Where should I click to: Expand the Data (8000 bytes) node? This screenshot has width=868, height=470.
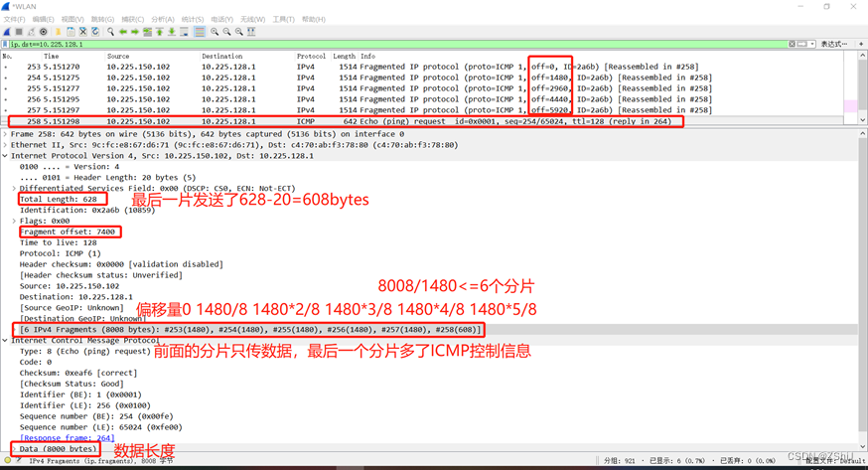pyautogui.click(x=14, y=448)
